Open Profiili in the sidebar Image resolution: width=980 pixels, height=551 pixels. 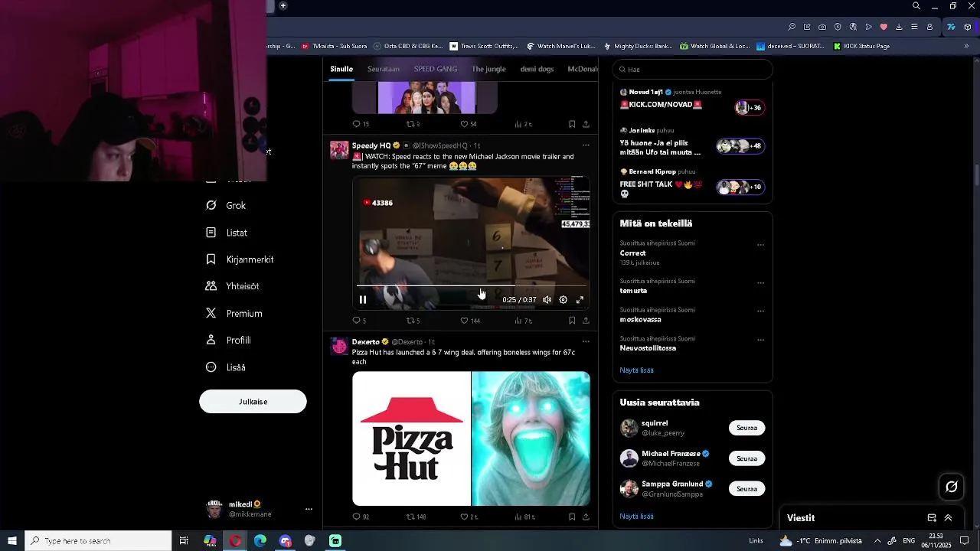tap(228, 341)
